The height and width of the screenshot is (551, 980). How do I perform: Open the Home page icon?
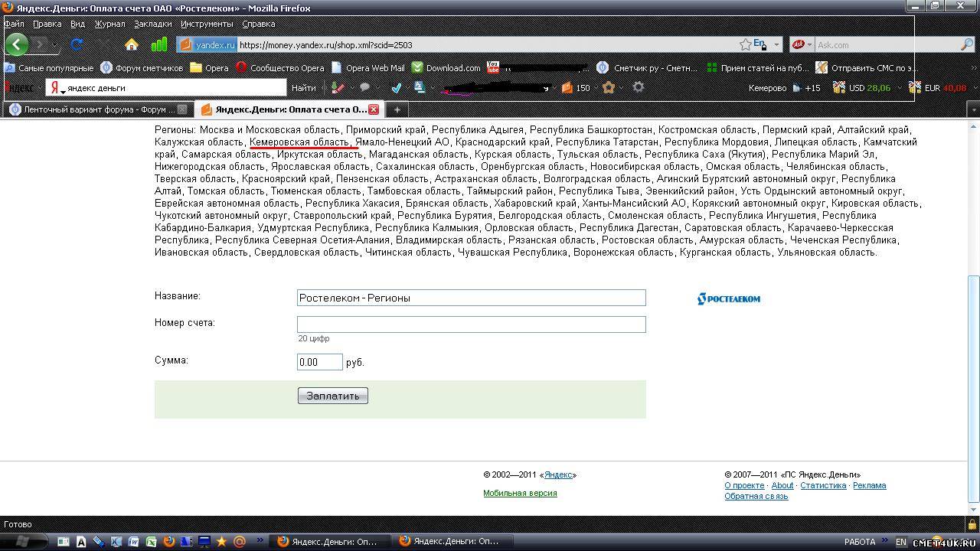[132, 44]
